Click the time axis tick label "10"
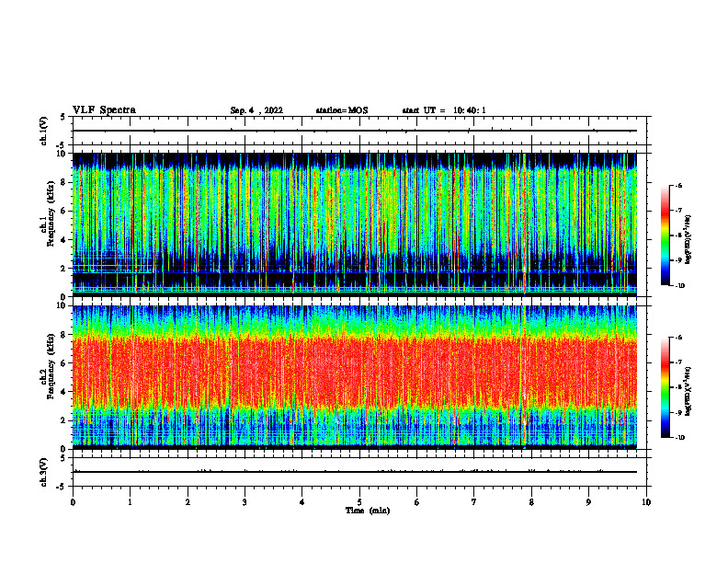728x563 pixels. tap(646, 502)
